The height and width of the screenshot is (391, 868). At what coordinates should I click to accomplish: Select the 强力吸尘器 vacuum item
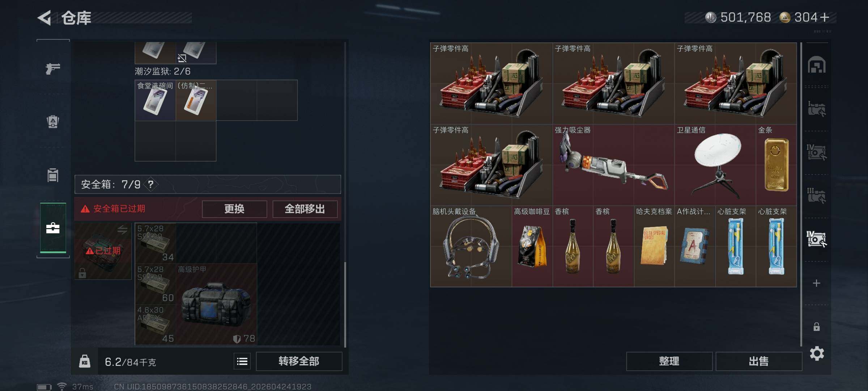tap(613, 165)
